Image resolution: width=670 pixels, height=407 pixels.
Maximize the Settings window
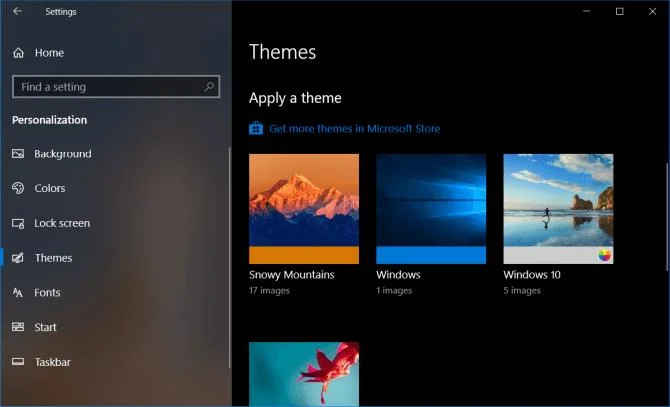[620, 11]
